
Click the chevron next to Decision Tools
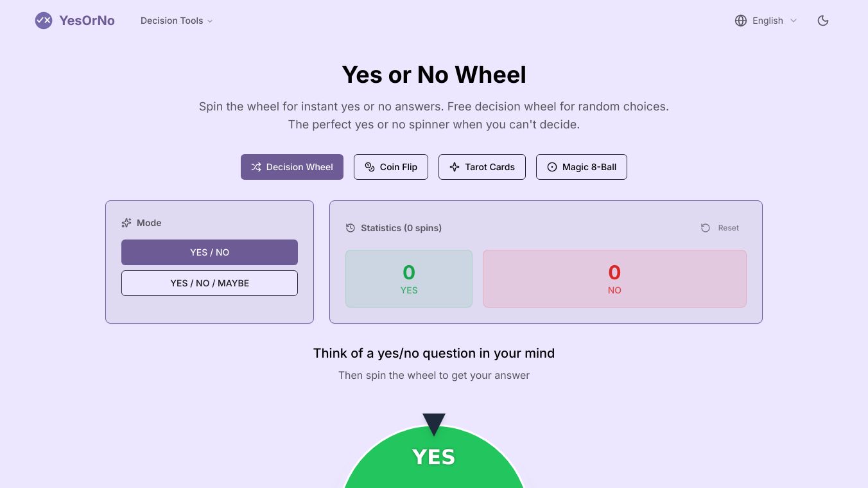tap(210, 21)
